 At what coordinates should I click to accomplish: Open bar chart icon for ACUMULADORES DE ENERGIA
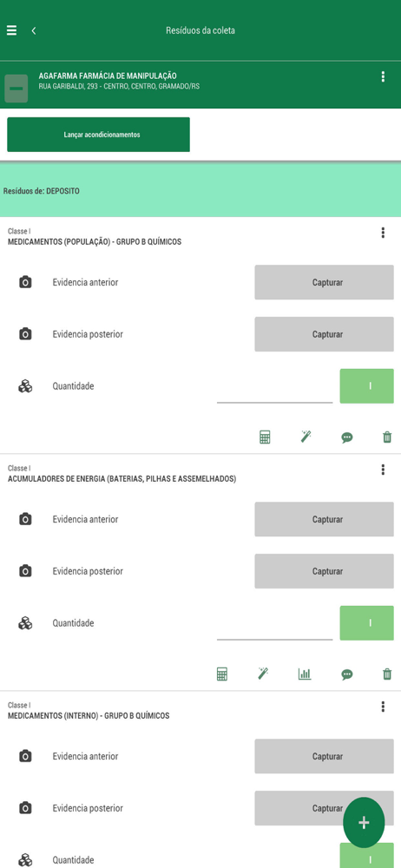pos(305,674)
